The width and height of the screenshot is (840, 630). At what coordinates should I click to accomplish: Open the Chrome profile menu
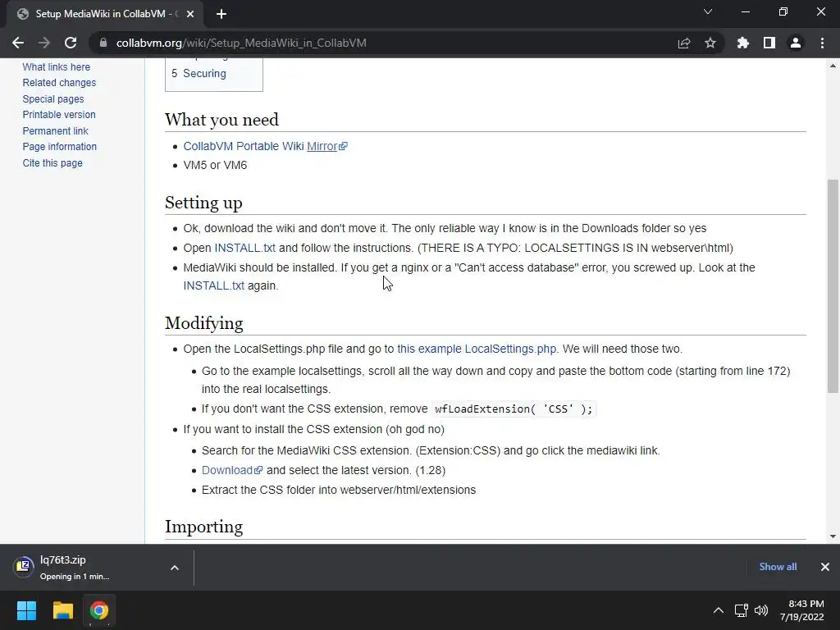[x=796, y=43]
